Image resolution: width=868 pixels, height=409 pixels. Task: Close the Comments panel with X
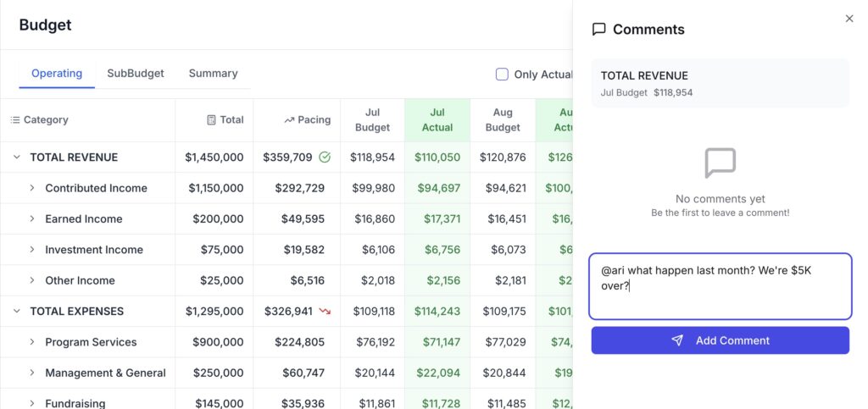coord(849,19)
